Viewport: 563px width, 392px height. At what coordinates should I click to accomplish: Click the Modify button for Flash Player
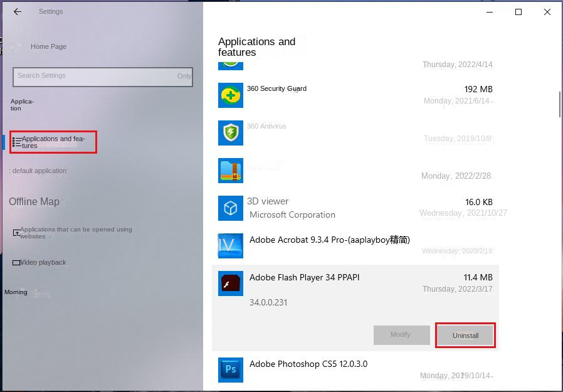[x=401, y=335]
